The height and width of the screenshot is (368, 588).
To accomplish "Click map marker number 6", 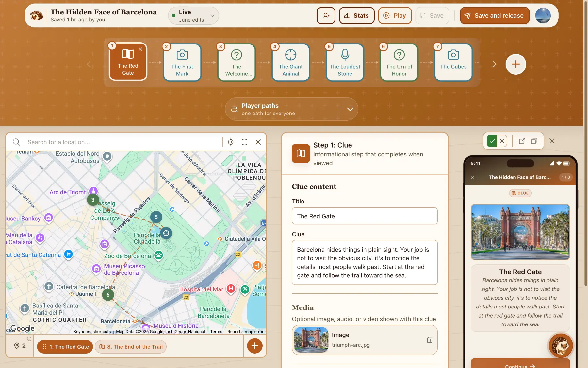I will click(x=108, y=295).
